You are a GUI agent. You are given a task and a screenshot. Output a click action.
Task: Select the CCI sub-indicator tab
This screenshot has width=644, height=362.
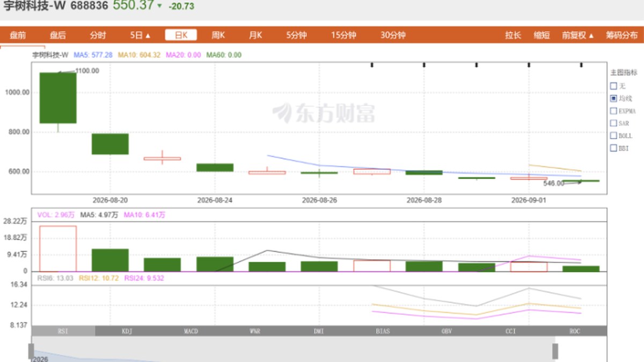(x=510, y=331)
